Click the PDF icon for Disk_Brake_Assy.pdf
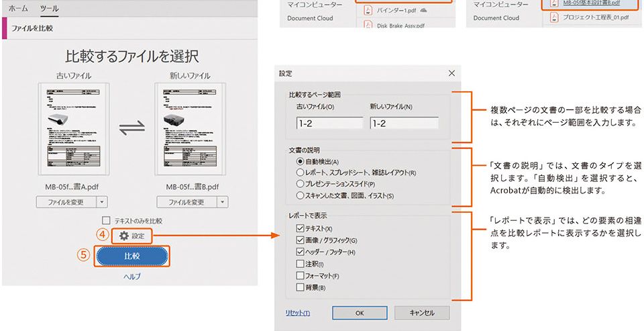 [x=369, y=25]
